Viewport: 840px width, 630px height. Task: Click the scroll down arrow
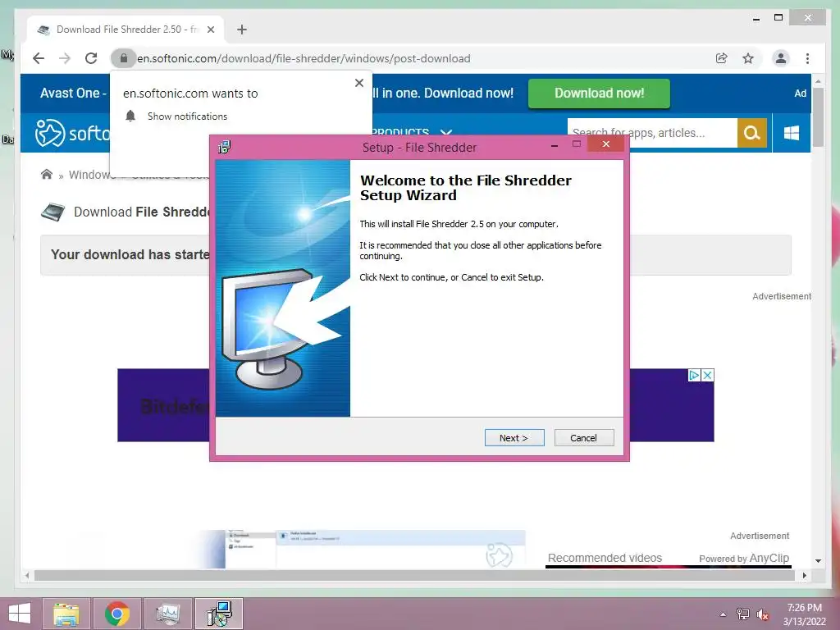pos(818,561)
